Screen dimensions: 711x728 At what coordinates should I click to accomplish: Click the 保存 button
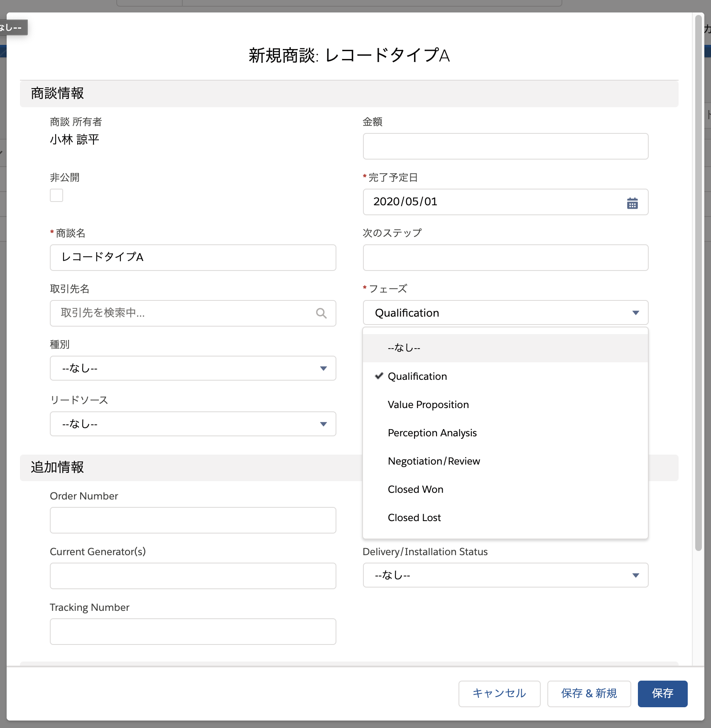[662, 694]
